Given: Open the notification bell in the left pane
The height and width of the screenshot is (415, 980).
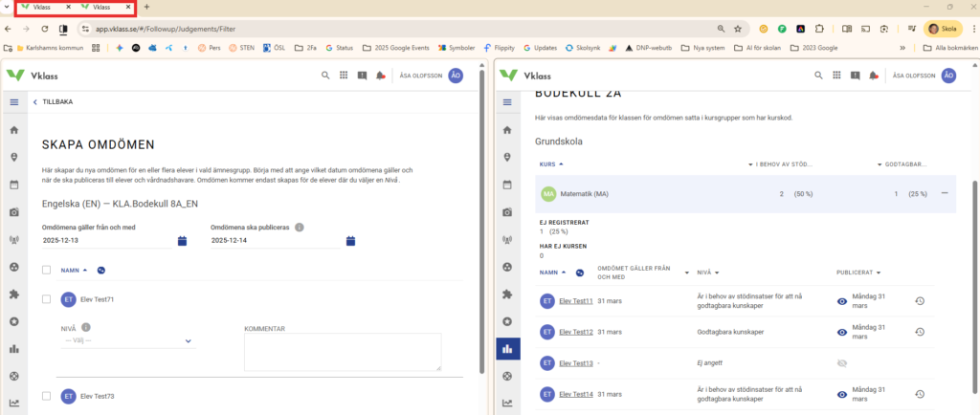Looking at the screenshot, I should pyautogui.click(x=380, y=75).
